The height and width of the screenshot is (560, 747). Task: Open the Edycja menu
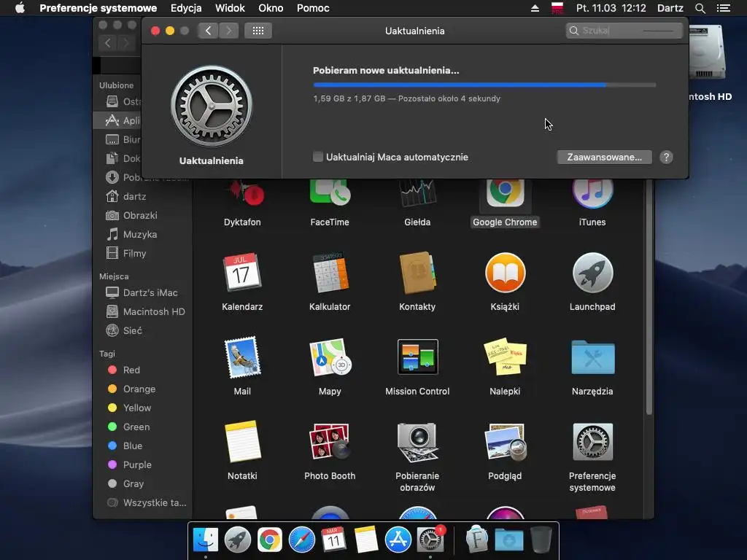pos(186,8)
